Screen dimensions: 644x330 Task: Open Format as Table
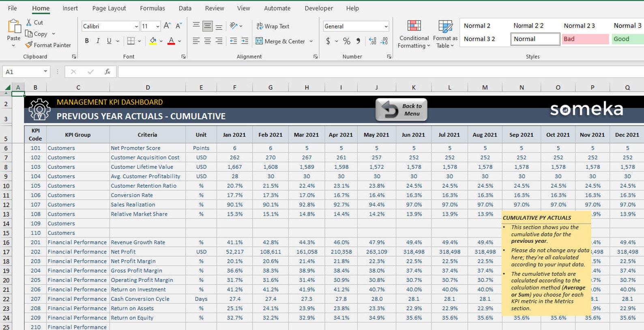click(445, 34)
